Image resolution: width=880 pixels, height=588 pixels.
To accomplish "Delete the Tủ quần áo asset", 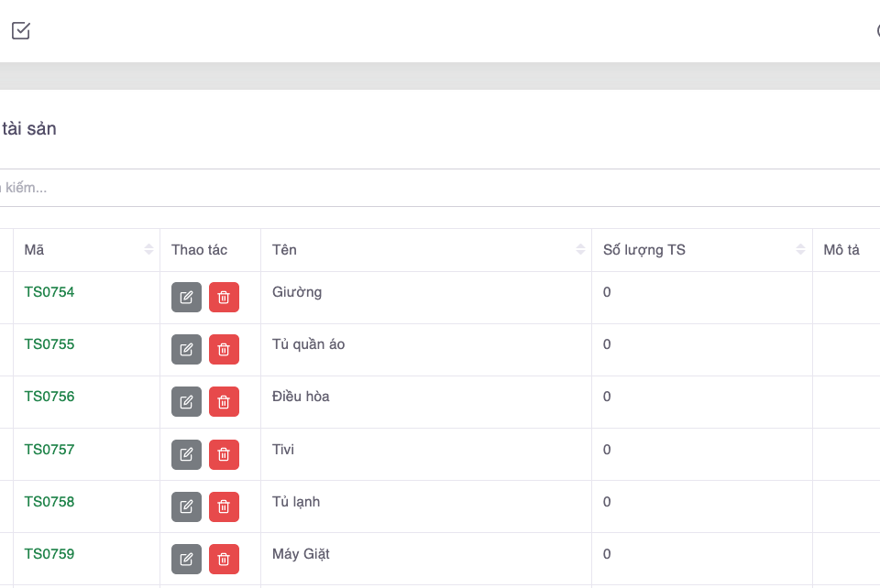I will tap(224, 349).
